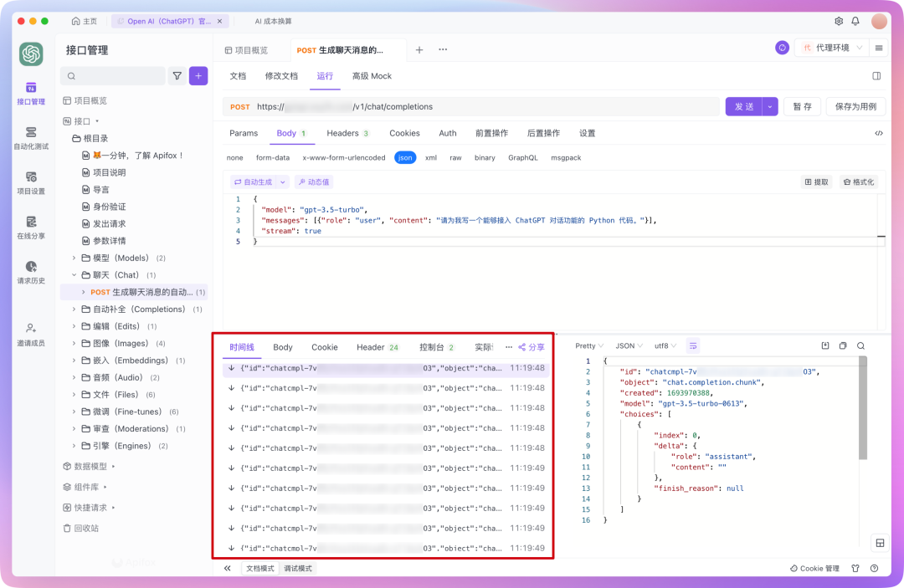The image size is (904, 588).
Task: Open notifications bell icon
Action: pyautogui.click(x=855, y=21)
